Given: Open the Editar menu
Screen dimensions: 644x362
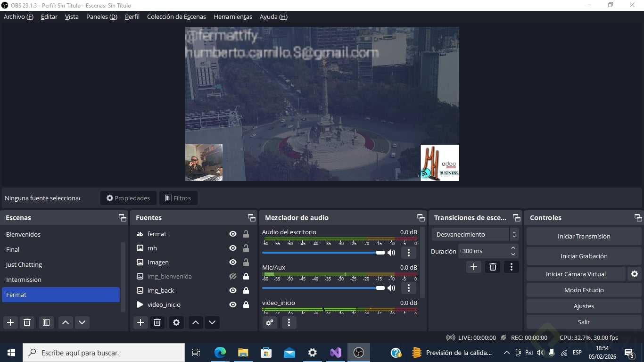Looking at the screenshot, I should coord(49,16).
